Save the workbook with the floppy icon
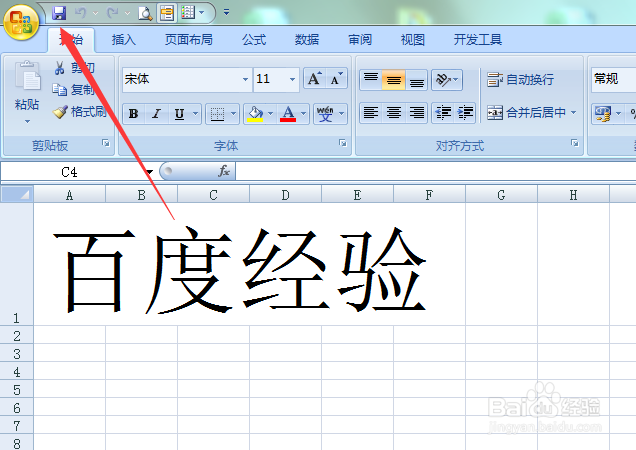The height and width of the screenshot is (450, 636). 59,13
